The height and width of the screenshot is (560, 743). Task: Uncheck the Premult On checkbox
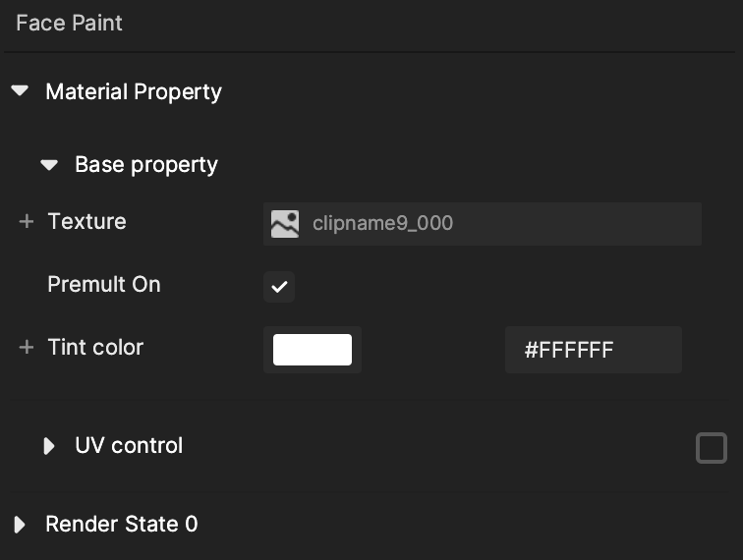coord(279,287)
